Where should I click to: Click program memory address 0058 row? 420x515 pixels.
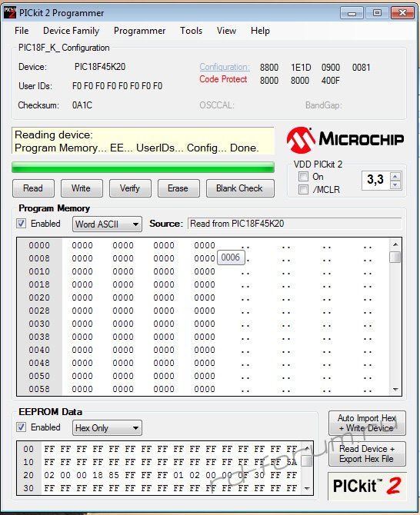[39, 389]
